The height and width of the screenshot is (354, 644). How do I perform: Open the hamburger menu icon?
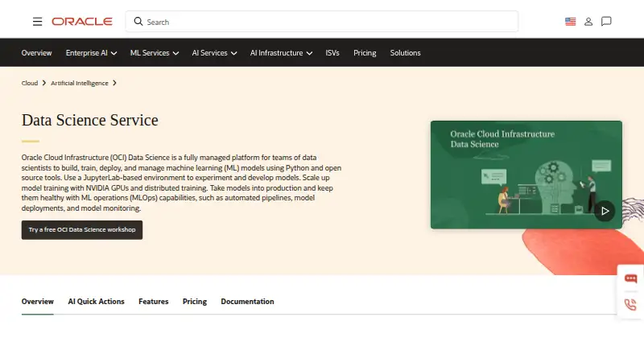(x=37, y=22)
